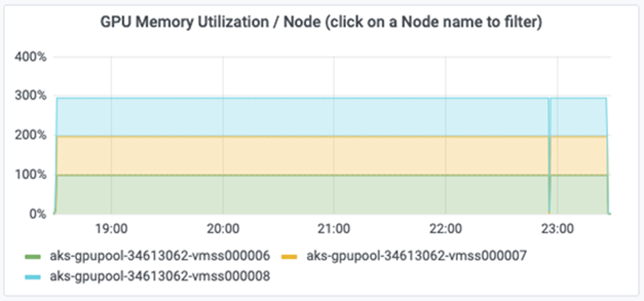
Task: Click the green vmss000006 legend color swatch
Action: point(32,257)
